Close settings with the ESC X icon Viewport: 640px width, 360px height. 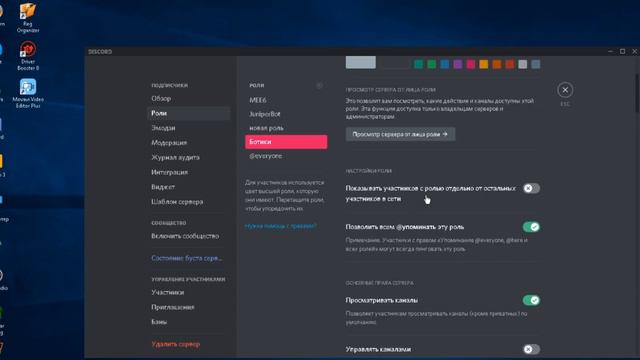click(x=565, y=90)
